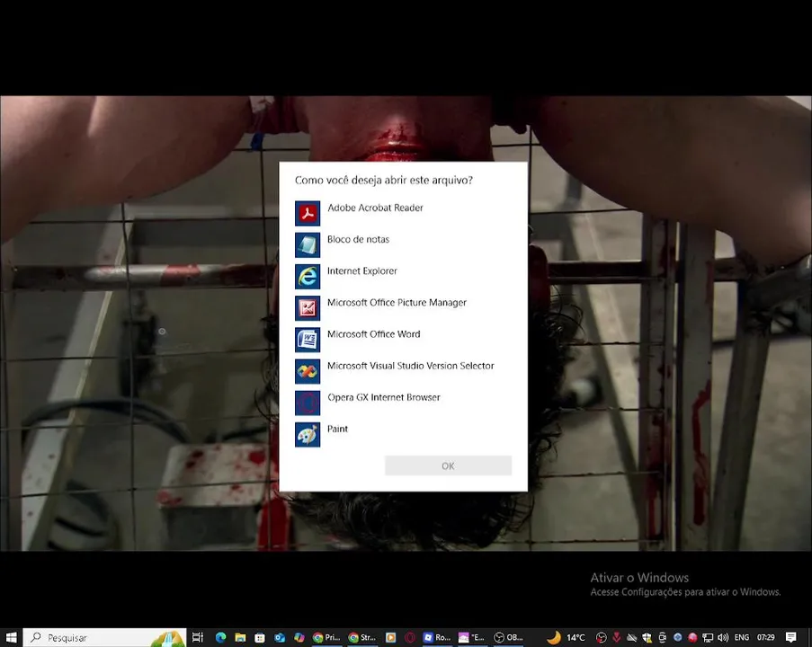Open the notification Action Center
Image resolution: width=812 pixels, height=647 pixels.
[790, 637]
